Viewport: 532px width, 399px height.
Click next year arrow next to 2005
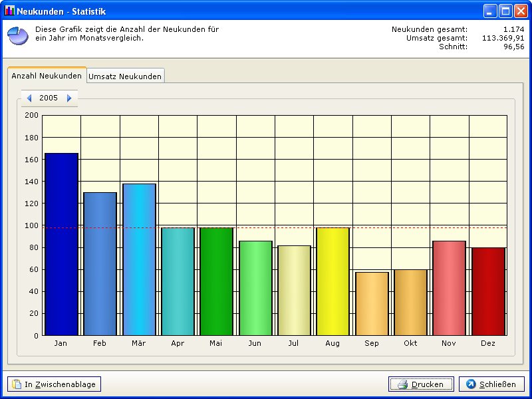pos(69,98)
